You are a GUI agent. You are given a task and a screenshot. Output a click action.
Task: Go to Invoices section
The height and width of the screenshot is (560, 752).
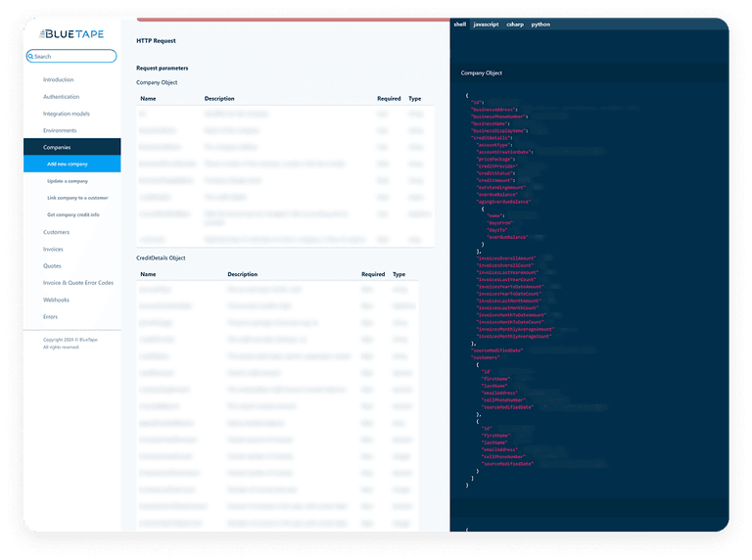coord(53,250)
